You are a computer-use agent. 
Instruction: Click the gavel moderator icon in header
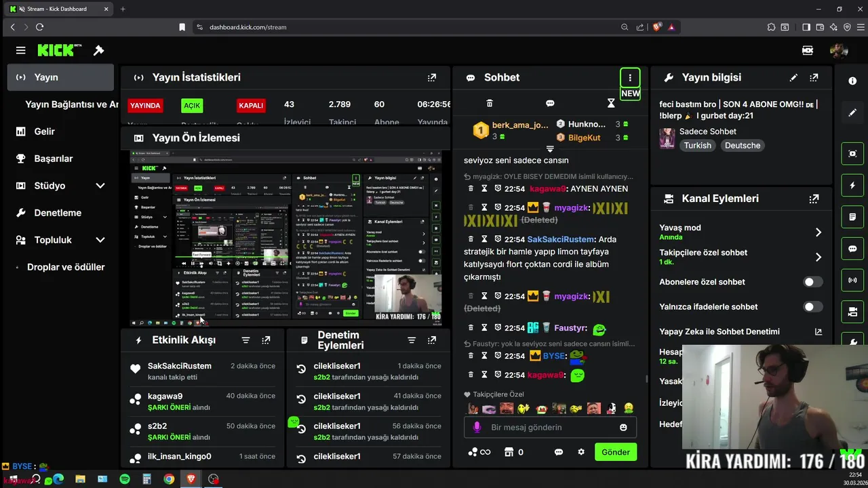[x=98, y=50]
